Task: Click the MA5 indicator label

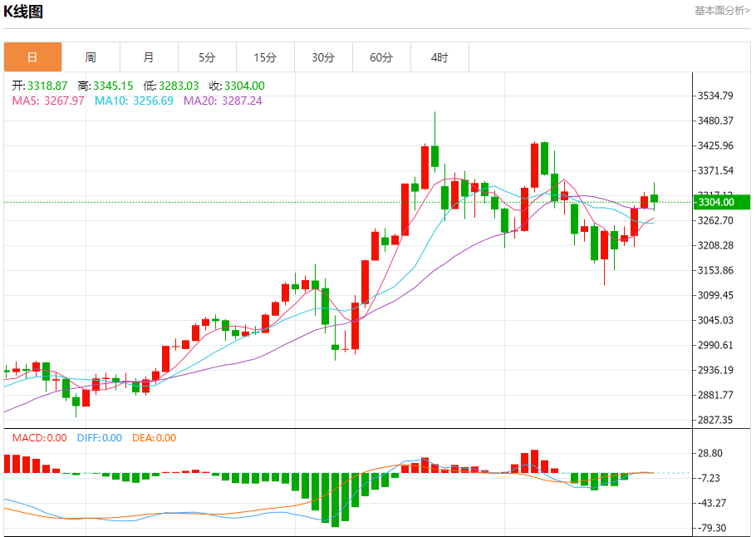Action: coord(48,101)
